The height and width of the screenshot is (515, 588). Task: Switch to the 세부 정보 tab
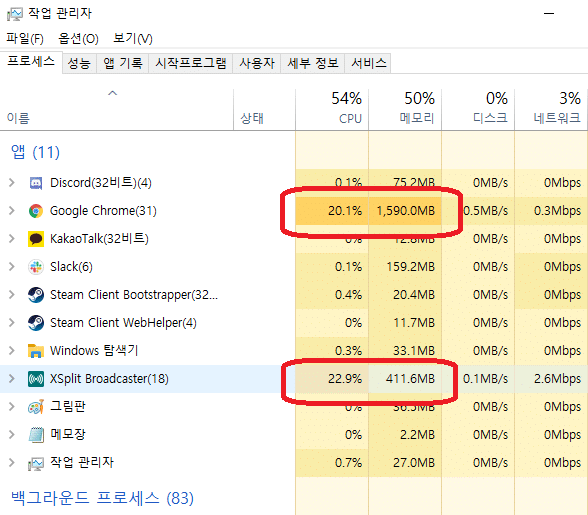coord(313,63)
